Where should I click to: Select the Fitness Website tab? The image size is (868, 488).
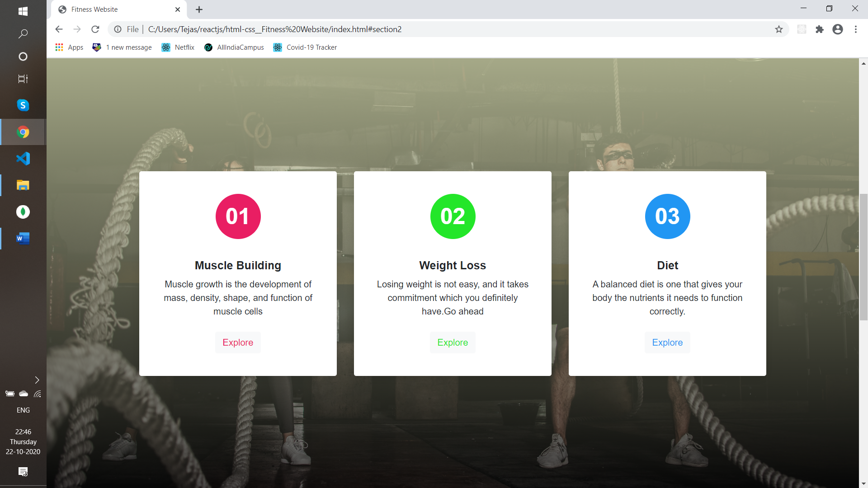118,9
